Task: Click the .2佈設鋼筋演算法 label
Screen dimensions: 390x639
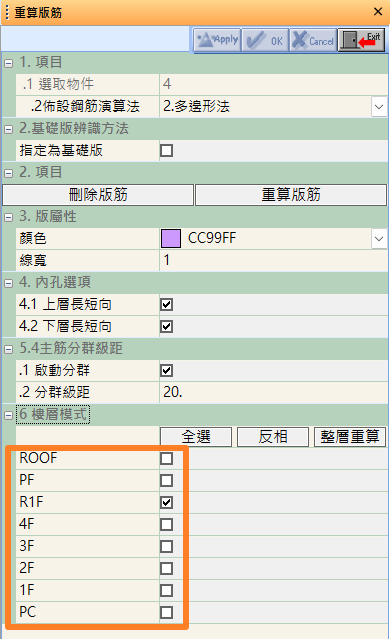Action: coord(85,106)
